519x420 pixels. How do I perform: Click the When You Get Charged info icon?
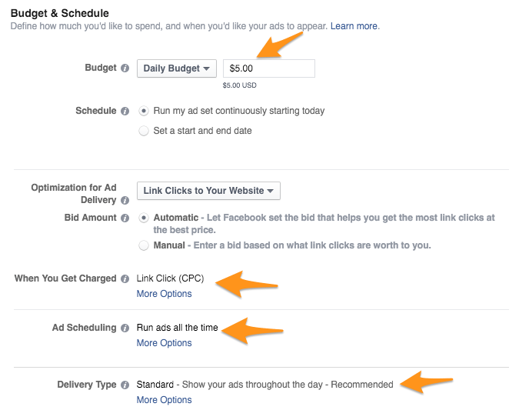click(125, 279)
